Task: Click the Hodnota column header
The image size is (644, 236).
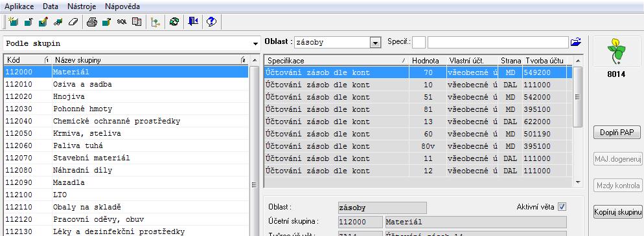Action: [428, 61]
